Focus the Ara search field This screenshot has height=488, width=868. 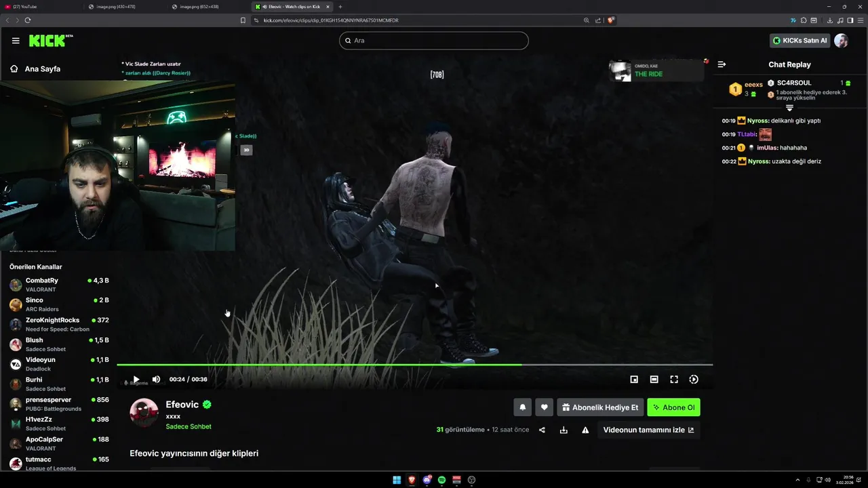click(434, 41)
